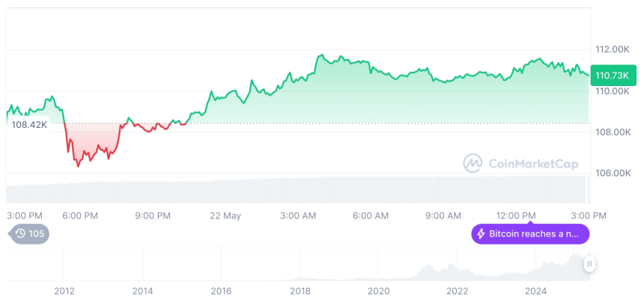Click the history clock icon beside 105
The image size is (644, 300).
click(20, 233)
